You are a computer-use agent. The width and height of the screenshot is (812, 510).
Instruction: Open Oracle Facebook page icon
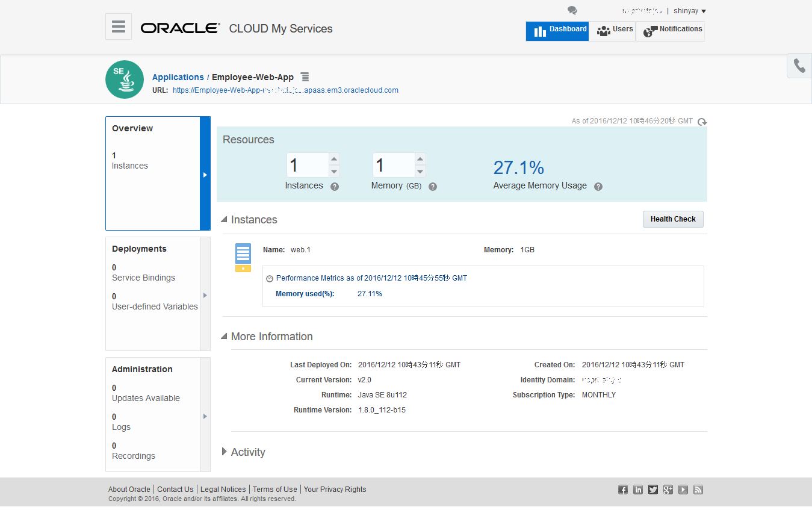[x=623, y=490]
